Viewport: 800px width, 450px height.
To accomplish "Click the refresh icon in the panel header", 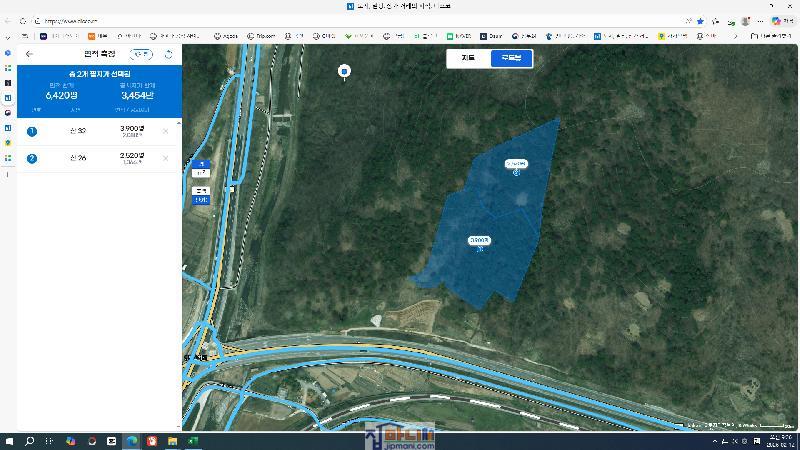I will (x=168, y=54).
